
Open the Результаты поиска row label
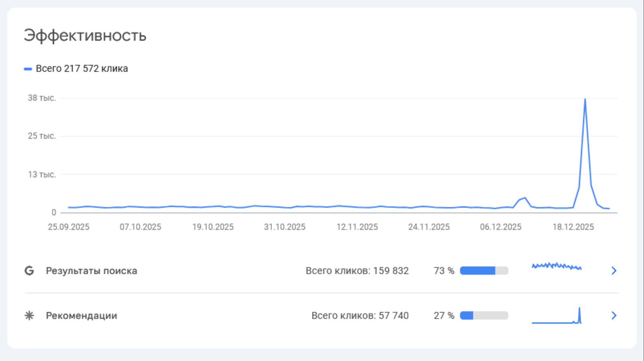click(x=91, y=271)
